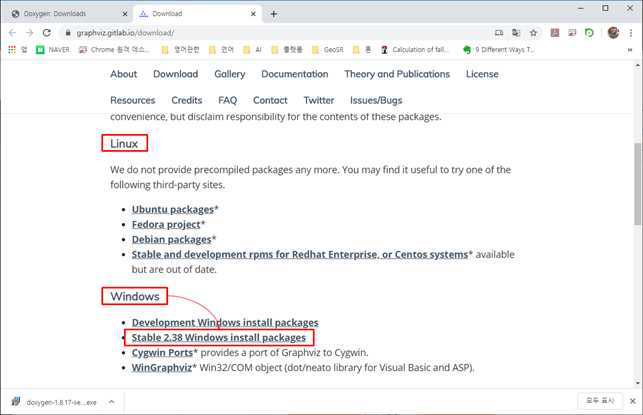Viewport: 643px width, 415px height.
Task: Click the lock icon in address bar
Action: [68, 33]
